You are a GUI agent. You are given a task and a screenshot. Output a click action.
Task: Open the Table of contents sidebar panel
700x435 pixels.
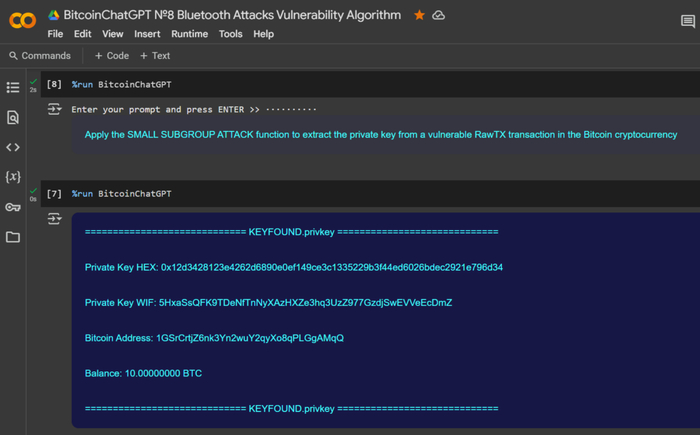point(13,88)
